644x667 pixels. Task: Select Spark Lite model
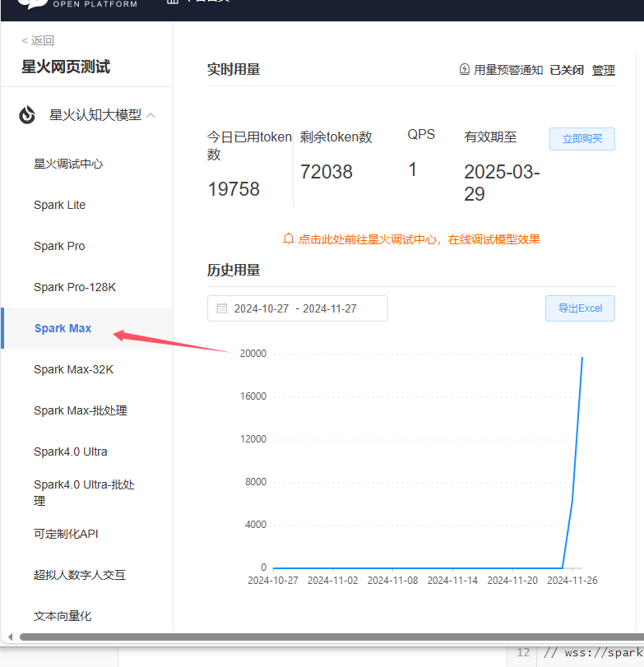tap(59, 205)
